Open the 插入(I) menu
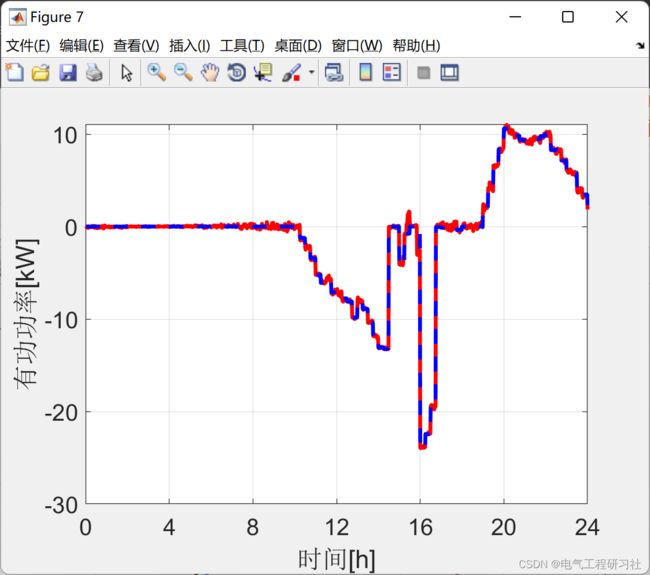Image resolution: width=650 pixels, height=575 pixels. point(190,46)
